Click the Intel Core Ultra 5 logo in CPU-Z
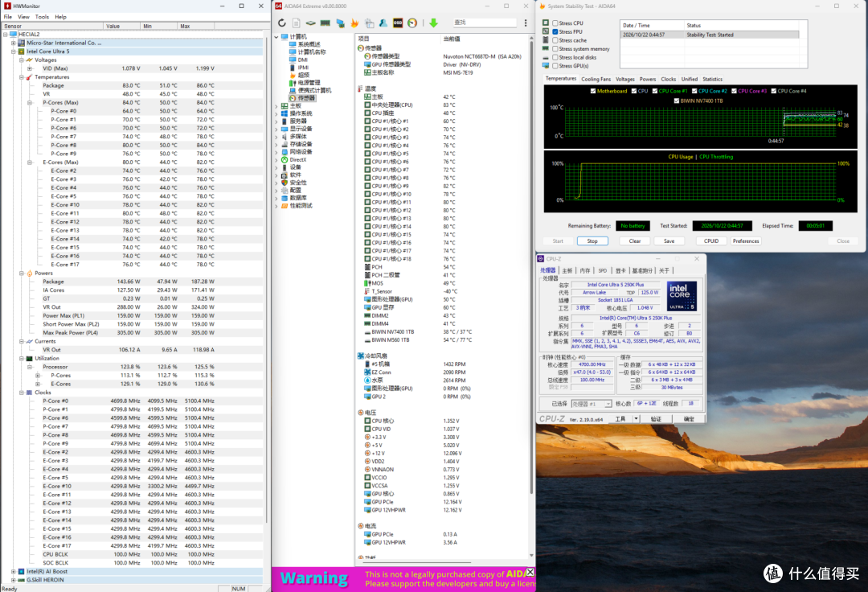The image size is (868, 592). coord(682,296)
